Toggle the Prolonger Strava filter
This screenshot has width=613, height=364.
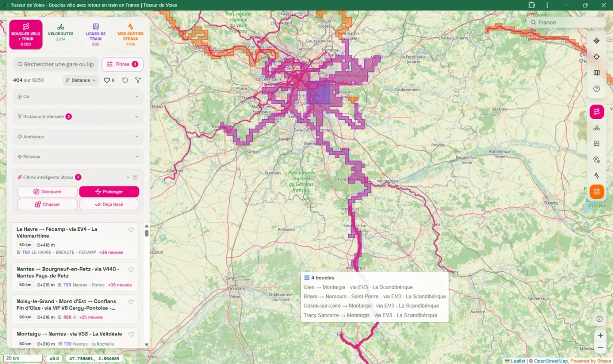point(109,192)
